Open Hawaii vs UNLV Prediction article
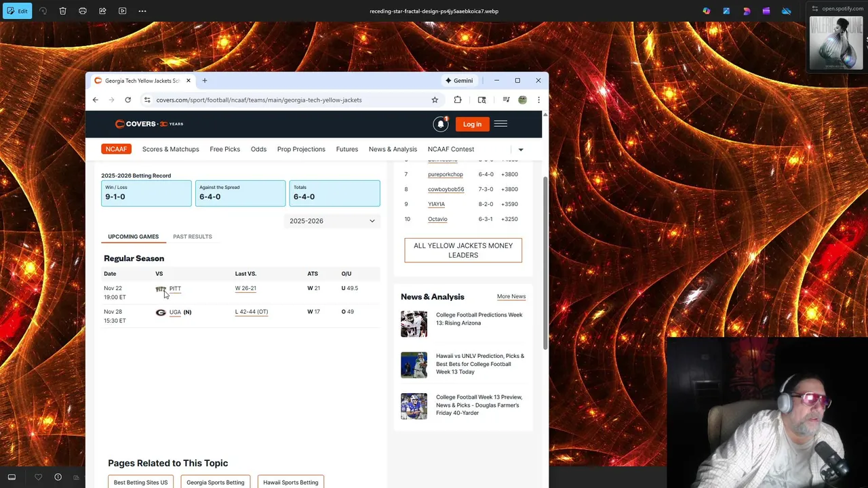The height and width of the screenshot is (488, 868). (480, 364)
